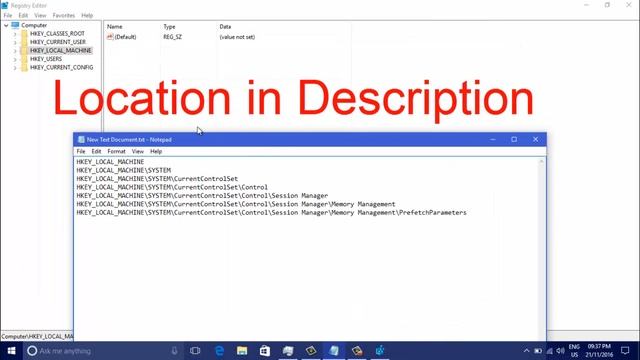
Task: Collapse the Computer root node
Action: (x=6, y=25)
